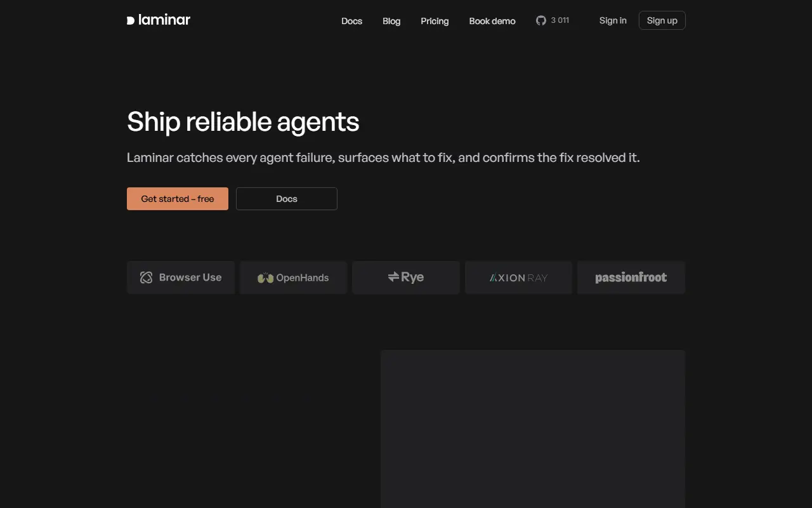Image resolution: width=812 pixels, height=508 pixels.
Task: Click the Axion Ray logo card
Action: [518, 277]
